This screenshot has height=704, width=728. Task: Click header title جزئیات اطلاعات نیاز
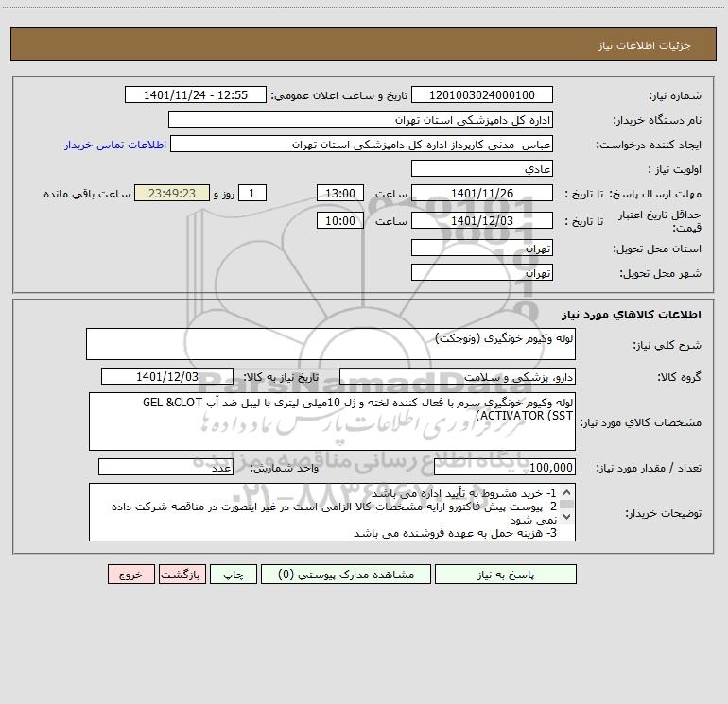645,45
